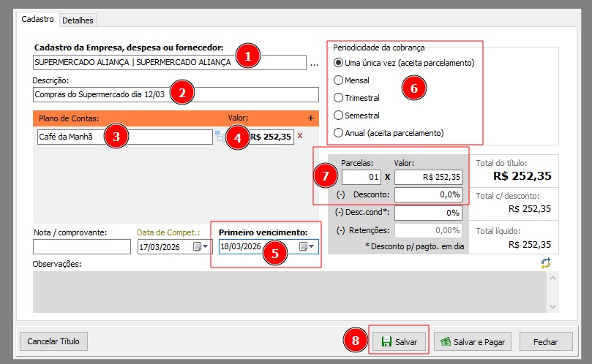This screenshot has width=592, height=364.
Task: Click the Fechar button
Action: click(x=545, y=341)
